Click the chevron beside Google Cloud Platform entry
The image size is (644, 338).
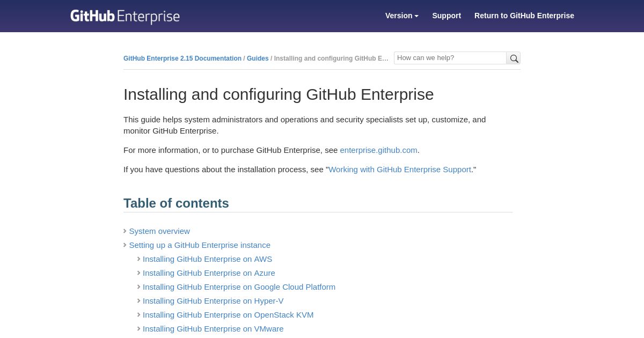[138, 287]
